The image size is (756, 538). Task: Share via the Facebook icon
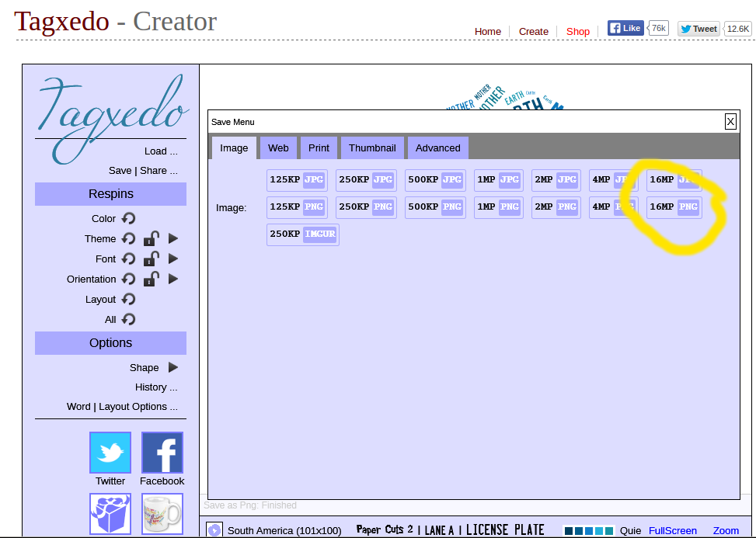(x=162, y=453)
